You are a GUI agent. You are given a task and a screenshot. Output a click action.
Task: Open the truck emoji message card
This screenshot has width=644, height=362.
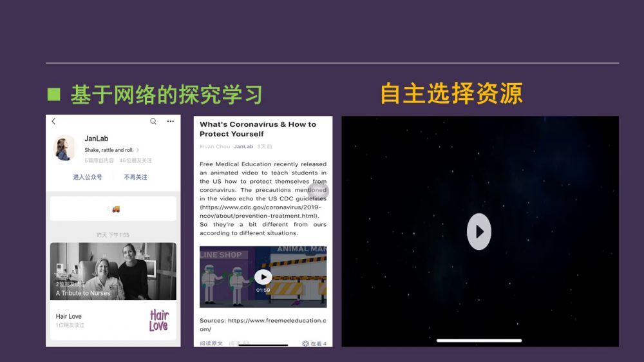pyautogui.click(x=113, y=209)
